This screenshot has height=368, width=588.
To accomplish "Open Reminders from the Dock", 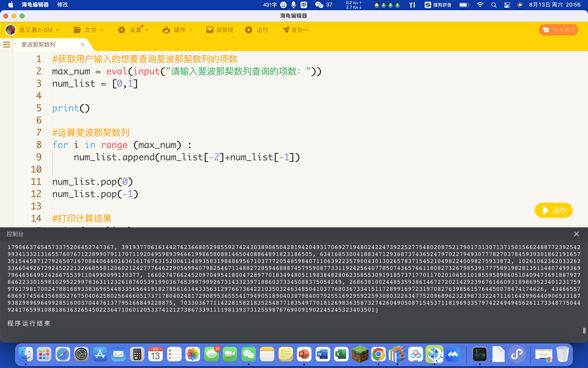I will (x=174, y=354).
